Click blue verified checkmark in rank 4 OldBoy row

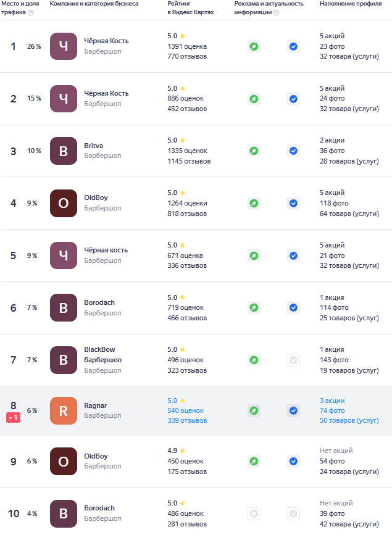[293, 203]
